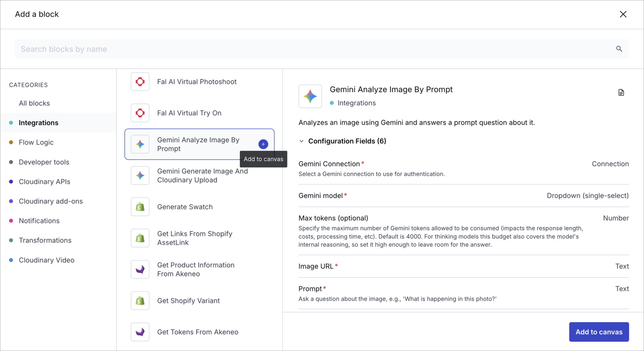Screen dimensions: 644x351
Task: Select Get Links From Shopify AssetLink block
Action: coord(200,238)
